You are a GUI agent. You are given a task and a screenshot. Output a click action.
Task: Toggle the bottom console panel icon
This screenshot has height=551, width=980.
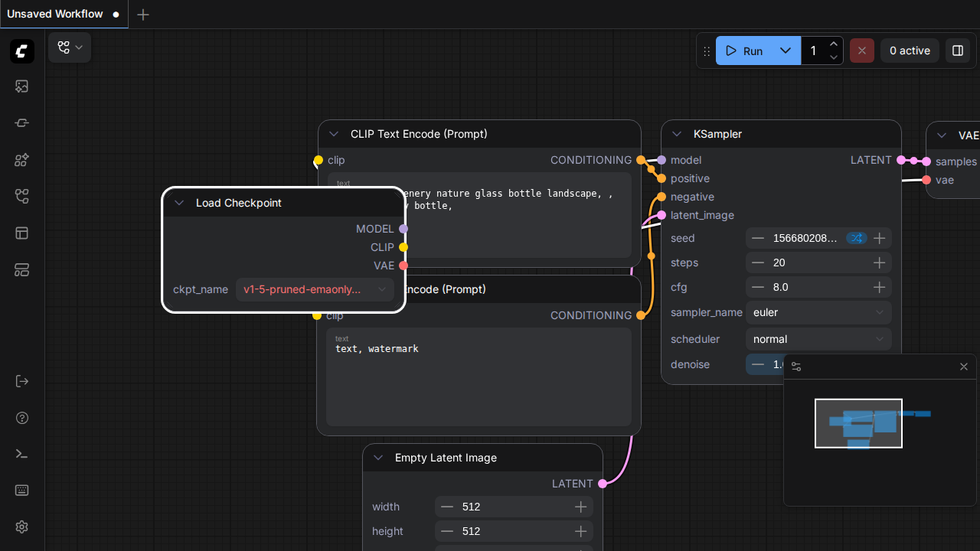[21, 454]
